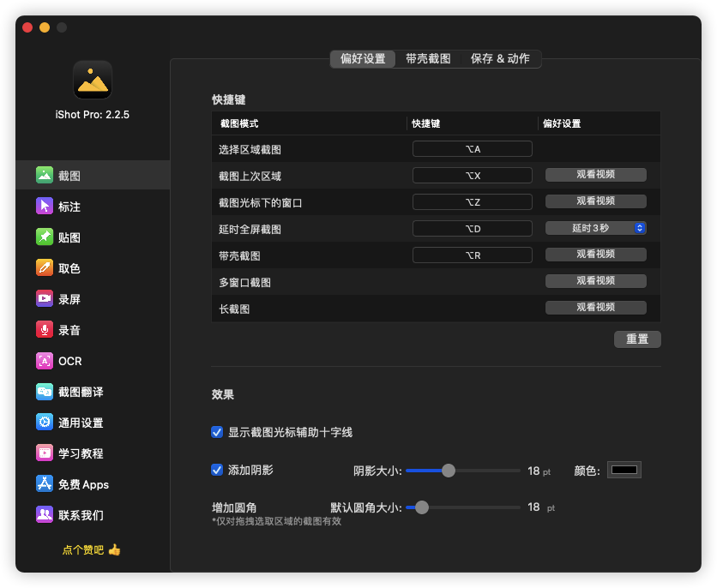Viewport: 717px width, 588px height.
Task: Select 截图翻译 (screenshot translation) feature
Action: pos(69,392)
